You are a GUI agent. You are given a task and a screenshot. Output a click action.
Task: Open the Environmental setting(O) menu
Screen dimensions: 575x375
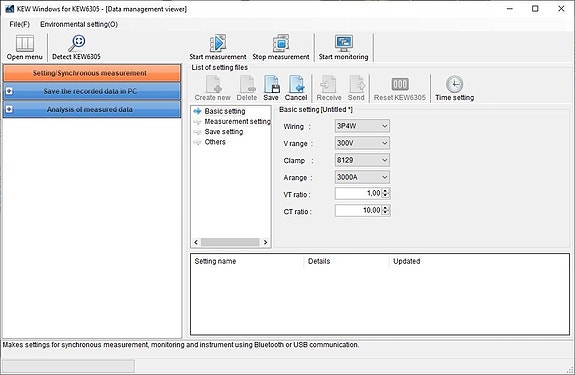click(79, 24)
